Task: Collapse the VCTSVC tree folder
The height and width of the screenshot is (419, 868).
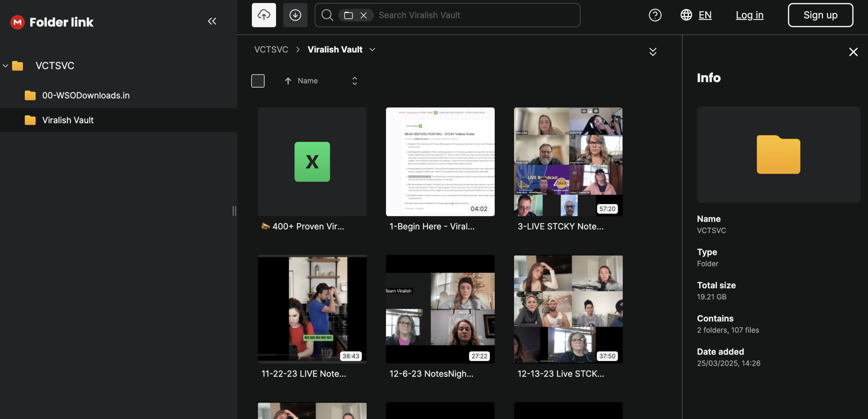Action: pyautogui.click(x=5, y=65)
